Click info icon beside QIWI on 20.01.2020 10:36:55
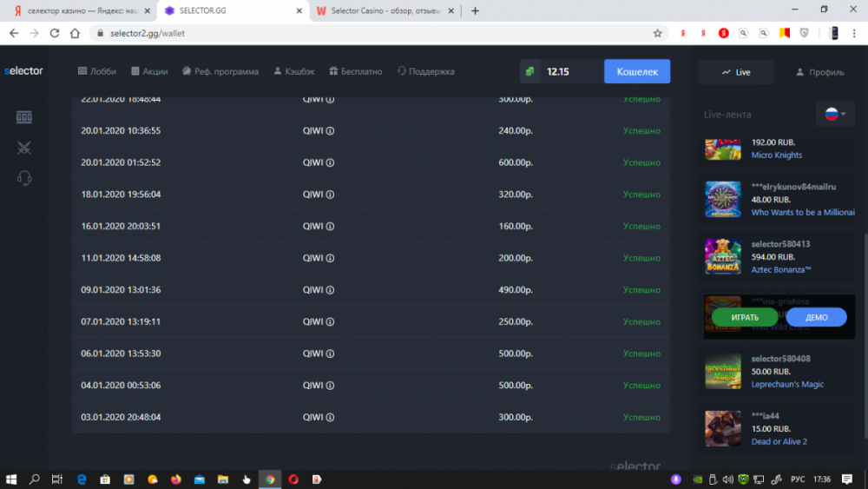Screen dimensions: 868x489 click(x=330, y=131)
